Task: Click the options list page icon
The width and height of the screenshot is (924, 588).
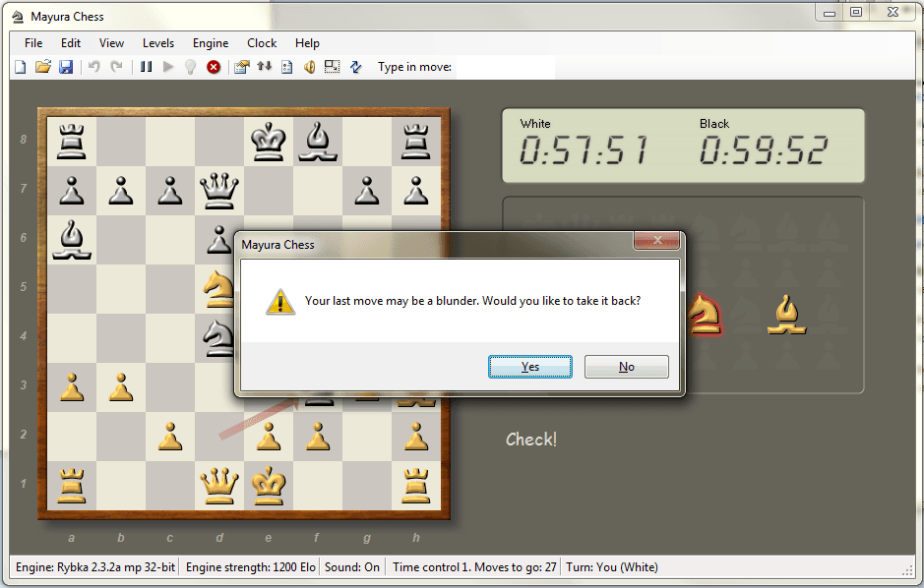Action: (287, 67)
